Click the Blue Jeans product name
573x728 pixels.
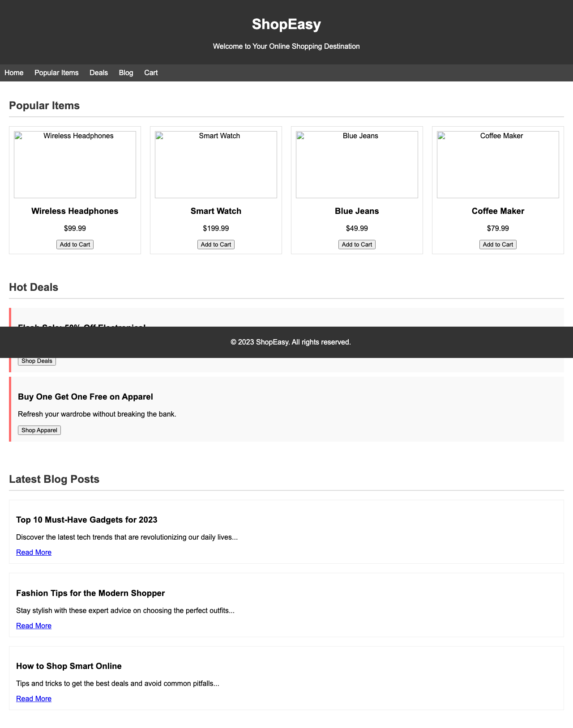pyautogui.click(x=357, y=211)
